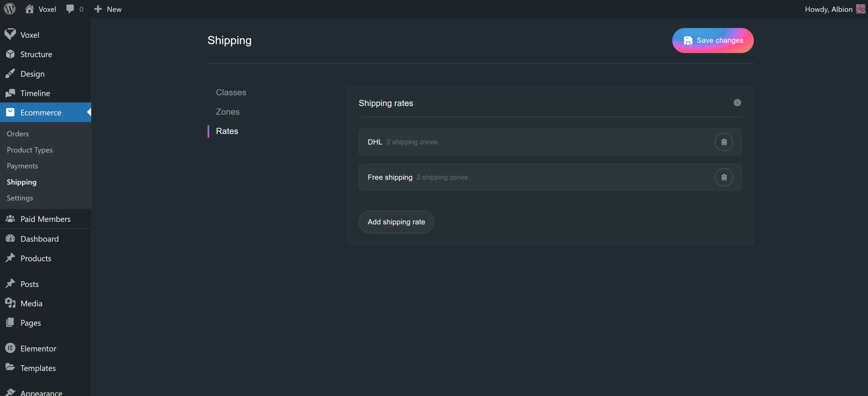The height and width of the screenshot is (396, 868).
Task: Click the Albion user avatar
Action: pos(861,9)
